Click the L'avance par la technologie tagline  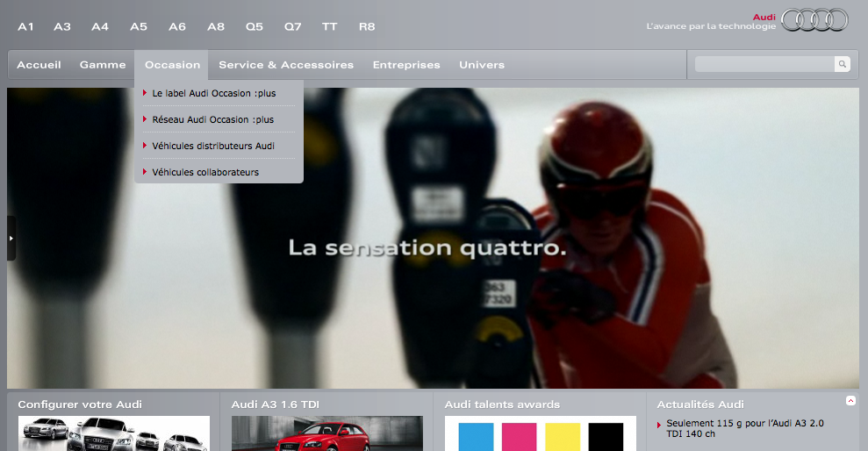[x=712, y=26]
